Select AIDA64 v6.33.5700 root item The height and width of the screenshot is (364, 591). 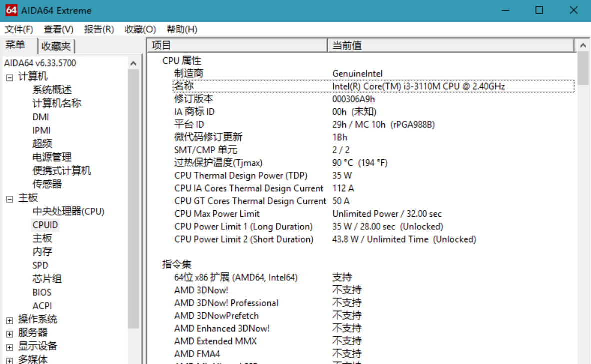(x=40, y=63)
